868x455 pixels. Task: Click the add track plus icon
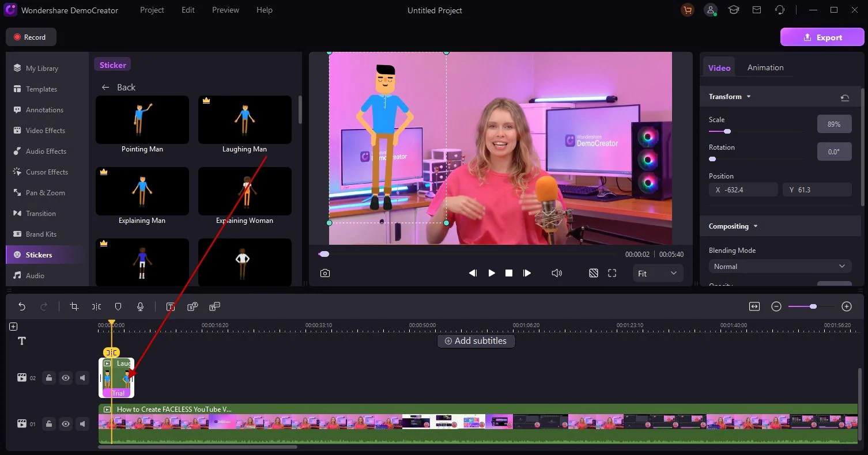[13, 327]
